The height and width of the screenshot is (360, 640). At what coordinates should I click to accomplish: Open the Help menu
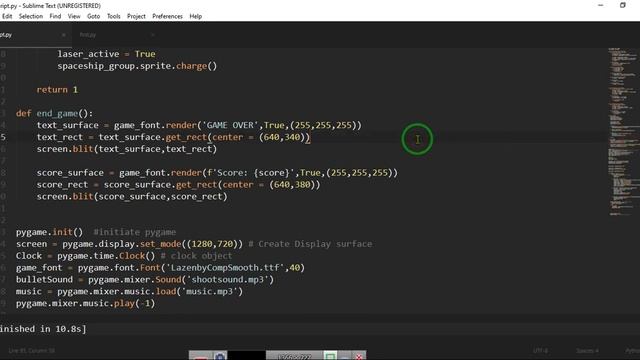pyautogui.click(x=196, y=16)
